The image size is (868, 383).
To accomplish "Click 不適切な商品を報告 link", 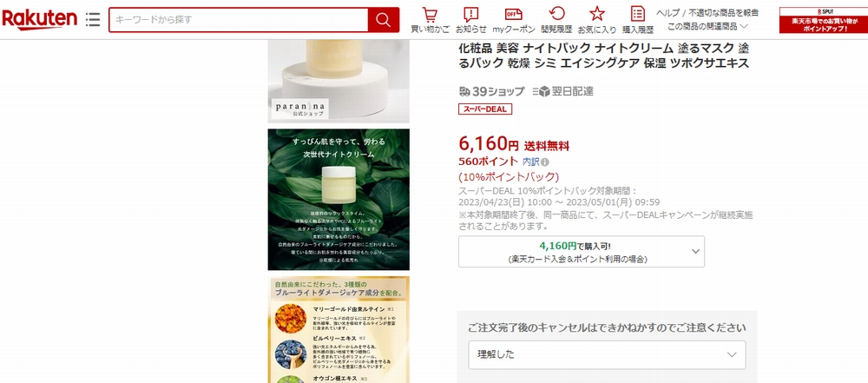I will coord(724,12).
